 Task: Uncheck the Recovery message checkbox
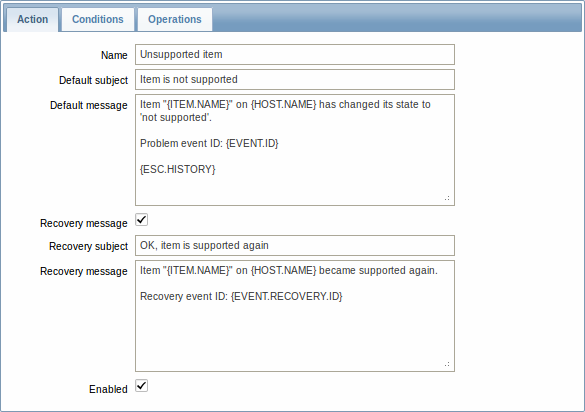(x=142, y=220)
